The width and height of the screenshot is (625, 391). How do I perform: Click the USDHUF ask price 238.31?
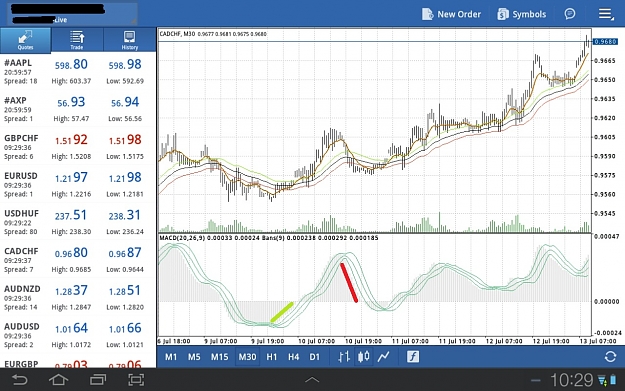click(125, 215)
